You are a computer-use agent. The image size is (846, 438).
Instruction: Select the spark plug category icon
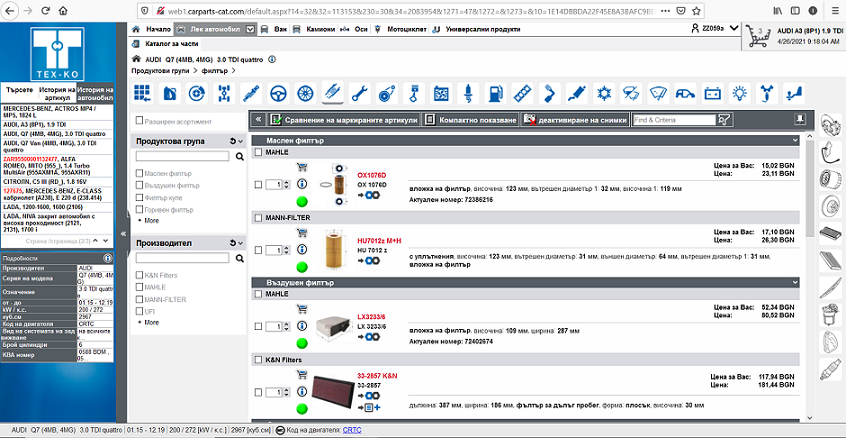pyautogui.click(x=468, y=93)
